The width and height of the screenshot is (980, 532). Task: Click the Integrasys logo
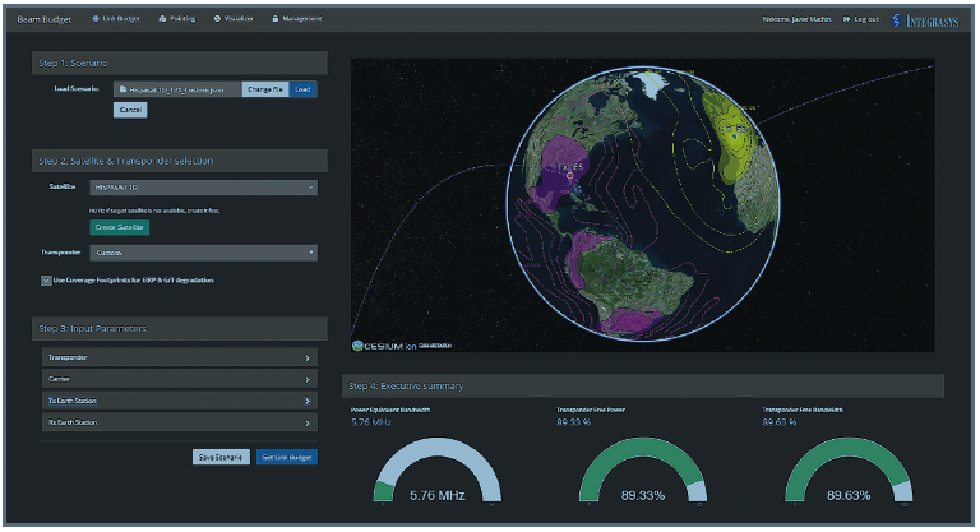pyautogui.click(x=924, y=21)
